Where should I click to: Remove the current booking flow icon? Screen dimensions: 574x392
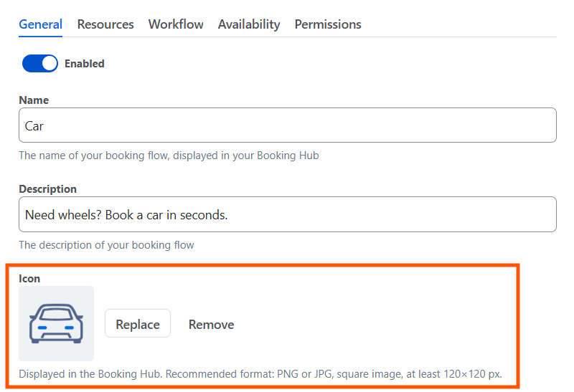(211, 325)
